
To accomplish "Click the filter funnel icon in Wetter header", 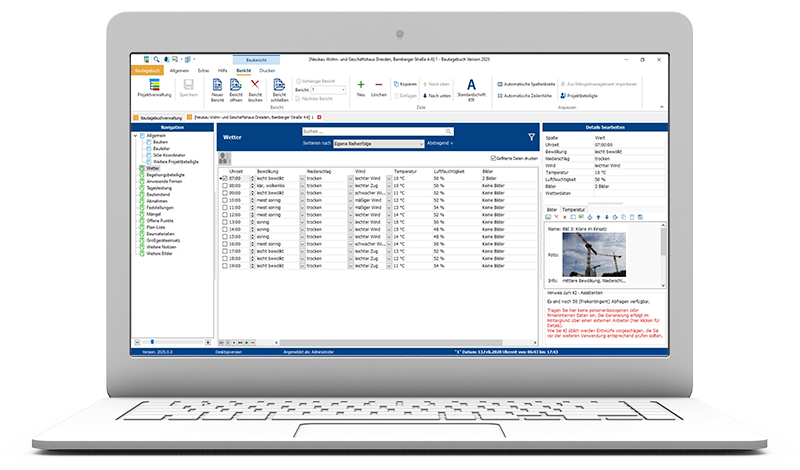I will click(531, 136).
